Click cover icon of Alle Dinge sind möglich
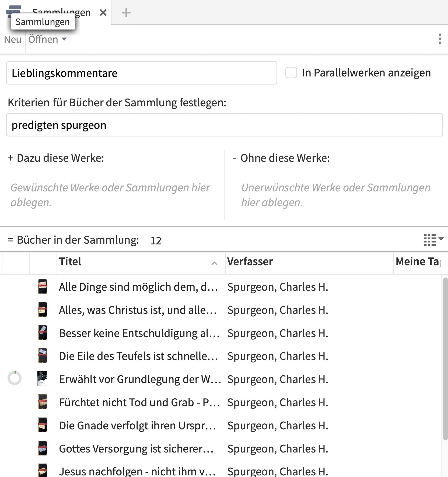The image size is (448, 477). [43, 286]
